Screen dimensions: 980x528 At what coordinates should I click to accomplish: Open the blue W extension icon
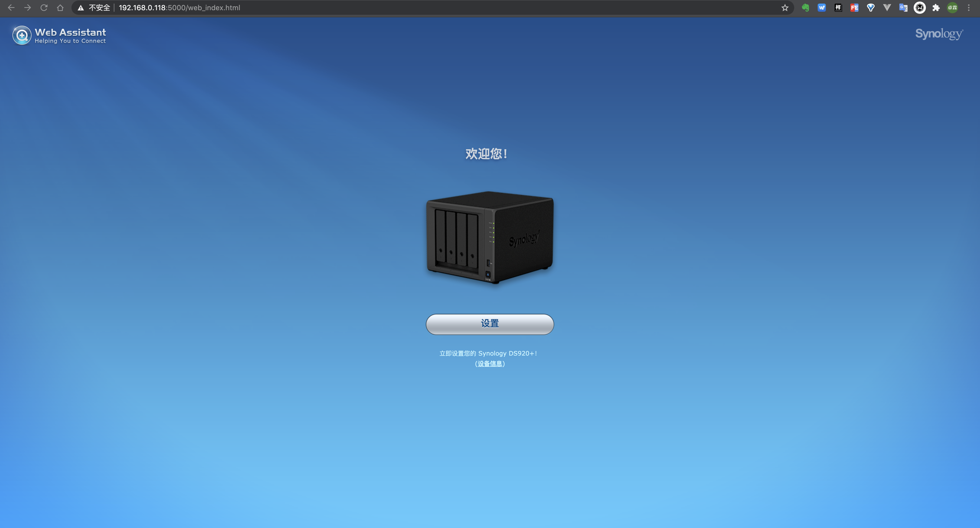click(822, 8)
